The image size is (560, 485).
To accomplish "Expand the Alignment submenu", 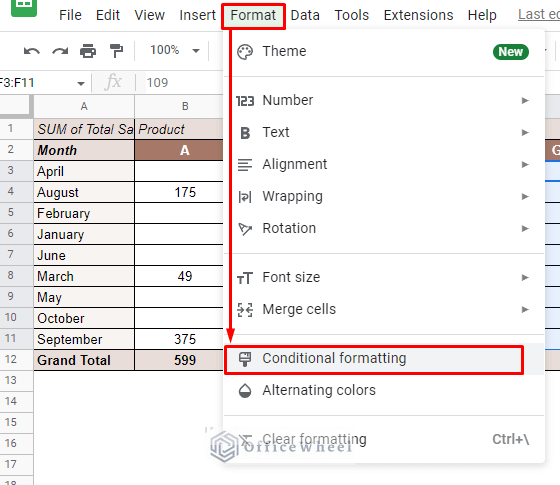I will 384,164.
